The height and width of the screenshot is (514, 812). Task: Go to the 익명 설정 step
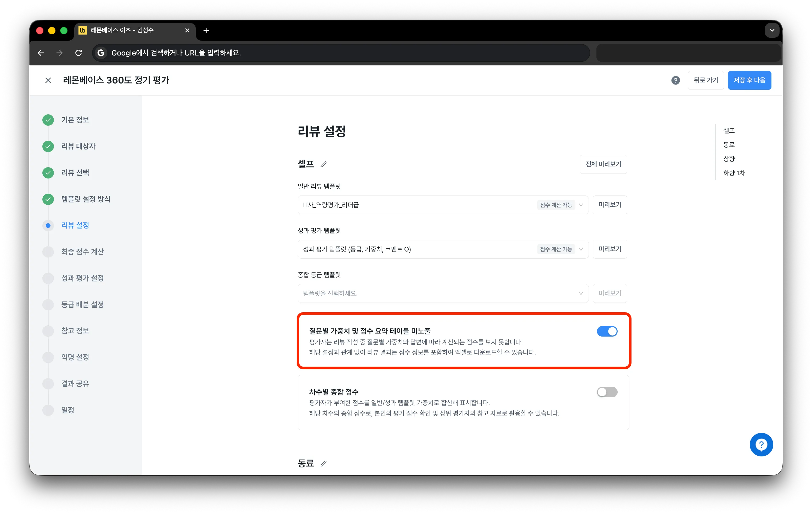[x=75, y=357]
